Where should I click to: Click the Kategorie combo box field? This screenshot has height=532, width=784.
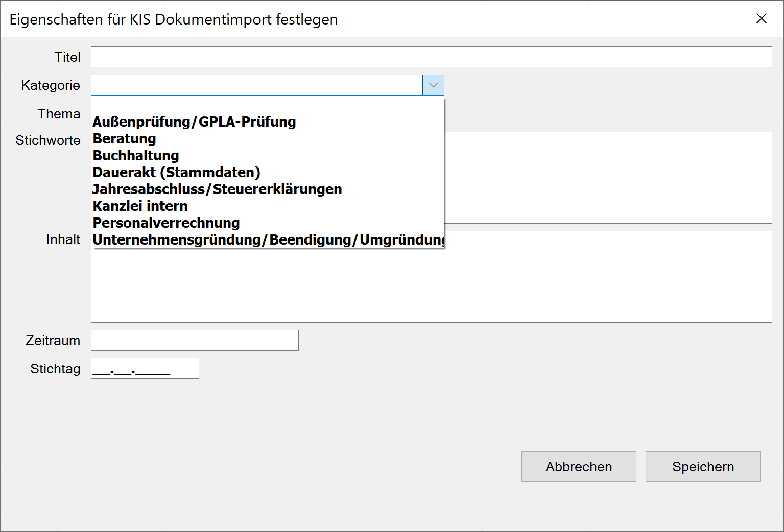[255, 85]
